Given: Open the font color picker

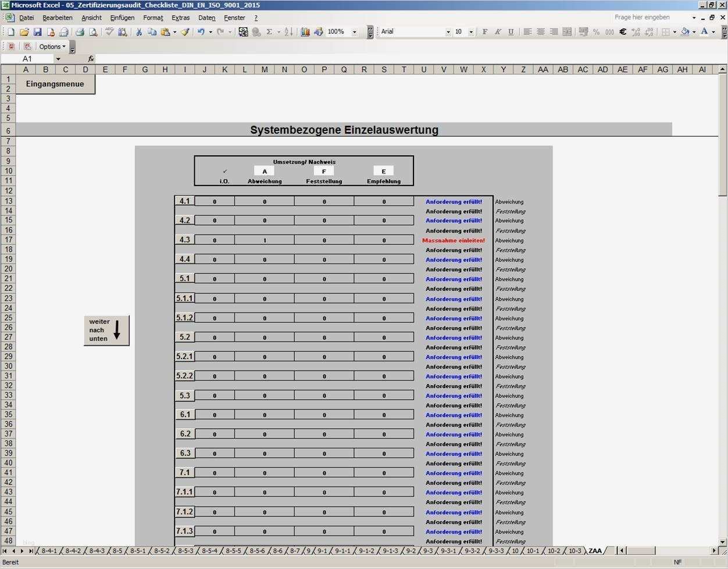Looking at the screenshot, I should 713,32.
